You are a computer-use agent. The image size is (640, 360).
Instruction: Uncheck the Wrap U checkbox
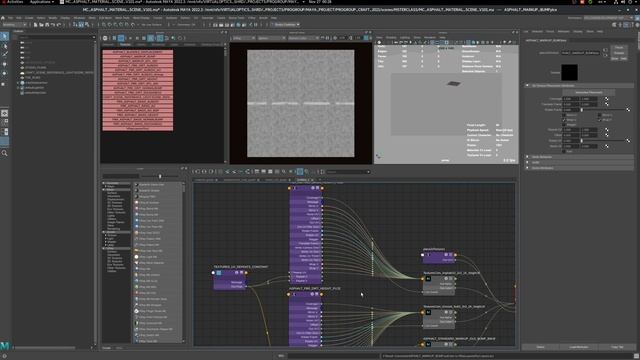click(x=564, y=120)
